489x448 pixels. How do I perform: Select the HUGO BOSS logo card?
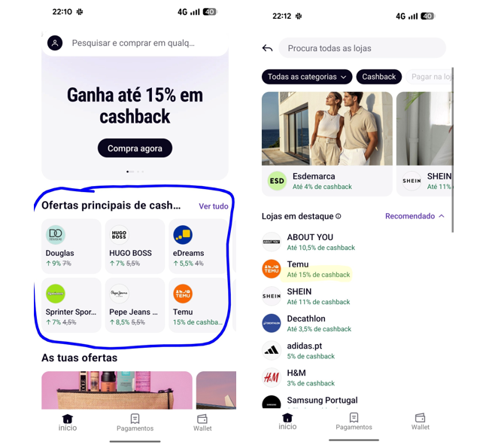pos(135,246)
